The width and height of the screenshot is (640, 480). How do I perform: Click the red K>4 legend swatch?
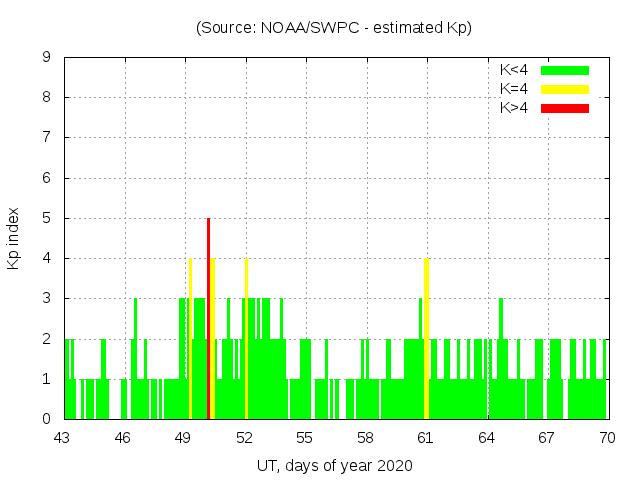point(565,108)
